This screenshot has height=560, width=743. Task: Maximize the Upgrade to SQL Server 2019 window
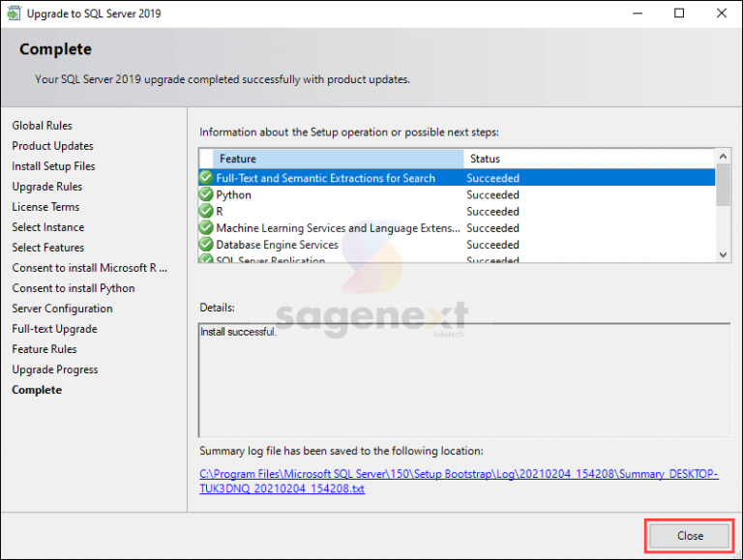(679, 14)
